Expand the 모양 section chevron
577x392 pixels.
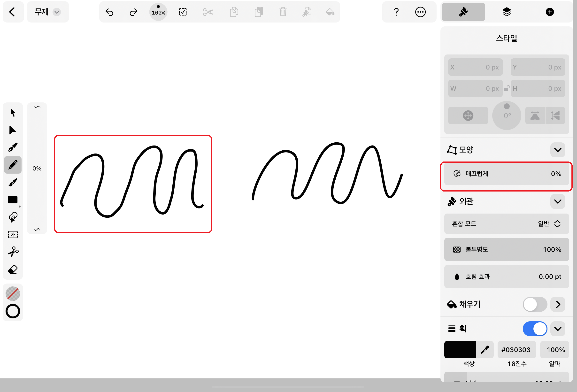[x=558, y=150]
